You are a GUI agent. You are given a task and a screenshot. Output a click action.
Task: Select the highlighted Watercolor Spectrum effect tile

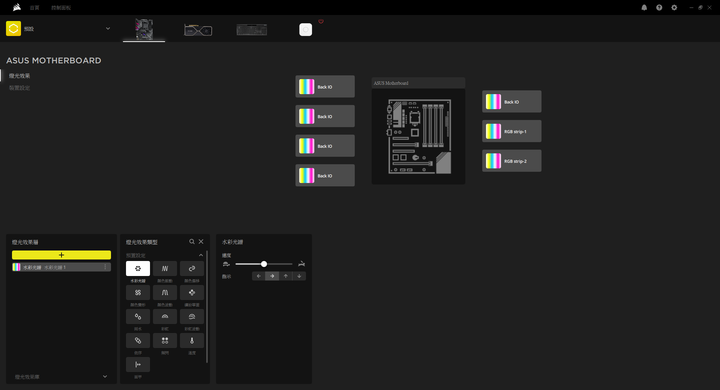coord(138,269)
